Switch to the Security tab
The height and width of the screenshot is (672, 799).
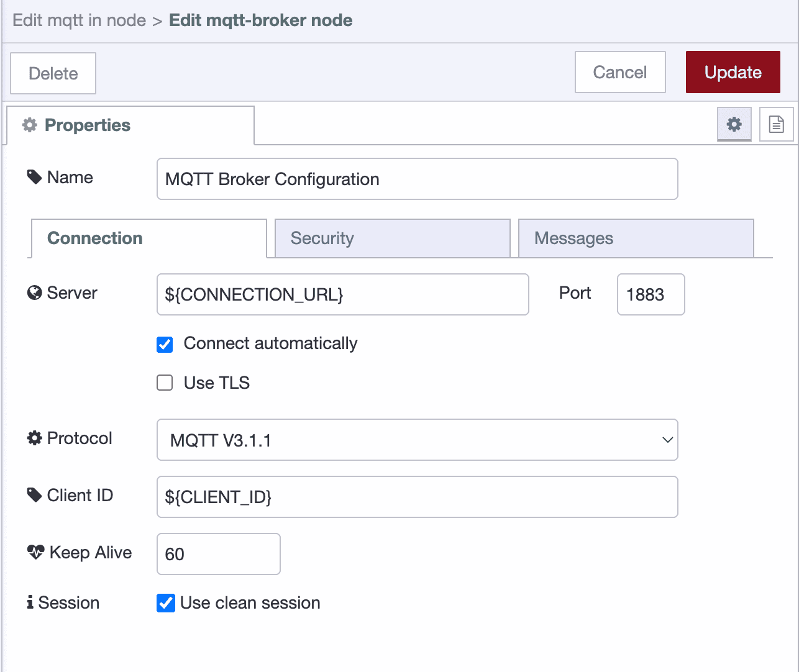click(392, 238)
